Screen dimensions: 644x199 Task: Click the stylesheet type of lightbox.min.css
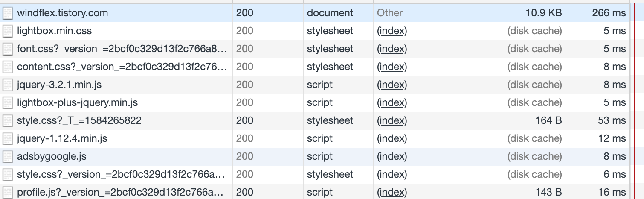tap(330, 31)
